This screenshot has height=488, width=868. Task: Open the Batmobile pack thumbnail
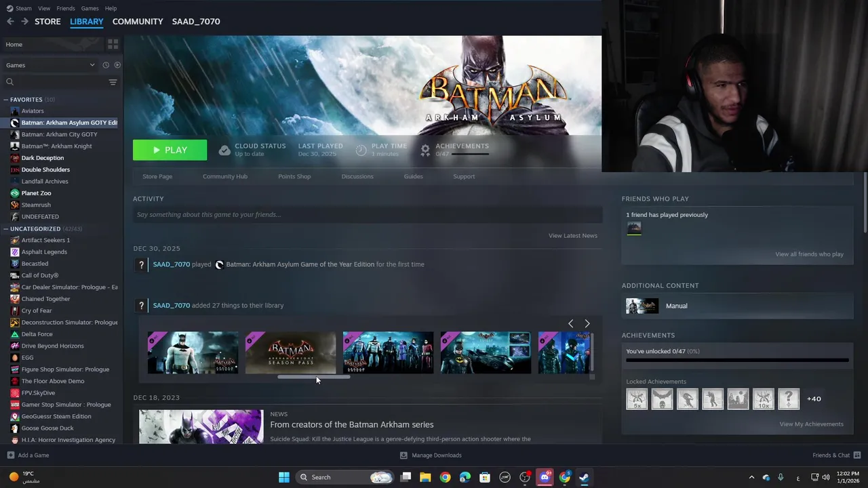click(486, 352)
